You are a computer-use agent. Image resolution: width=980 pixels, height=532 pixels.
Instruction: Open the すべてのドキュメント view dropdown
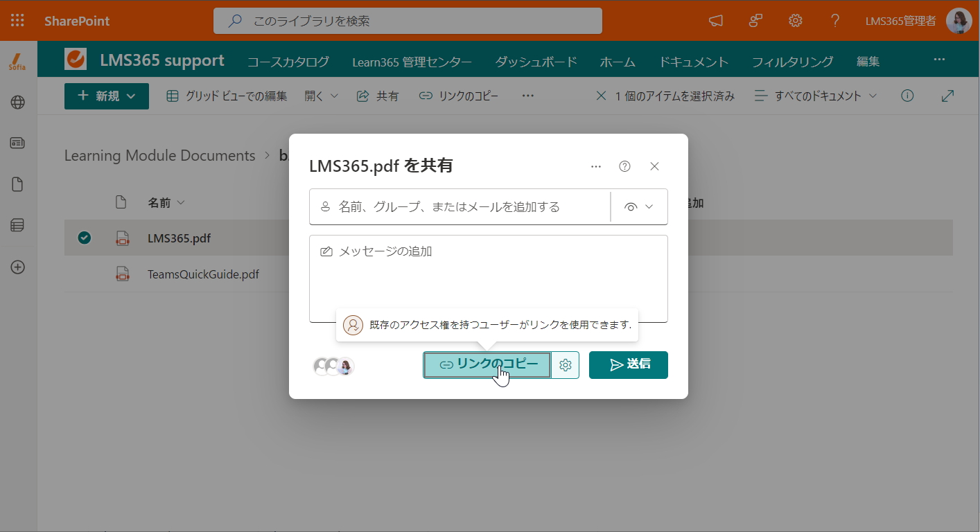point(816,96)
